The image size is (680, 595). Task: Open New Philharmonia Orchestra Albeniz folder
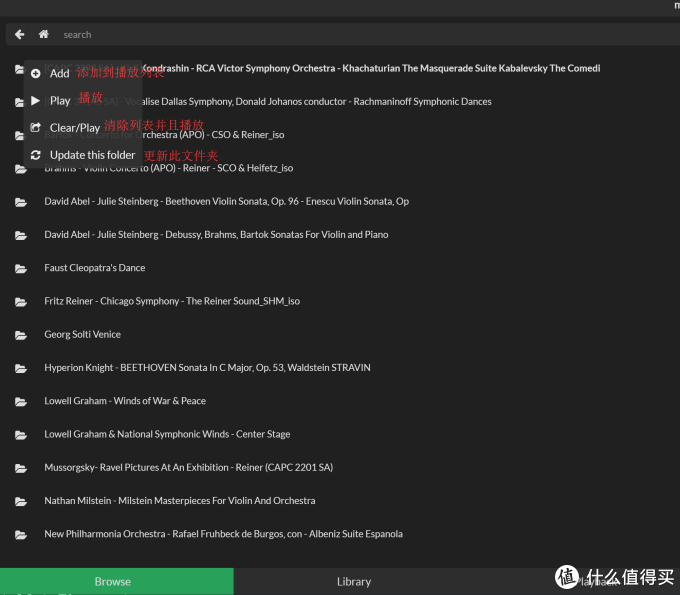pos(223,534)
